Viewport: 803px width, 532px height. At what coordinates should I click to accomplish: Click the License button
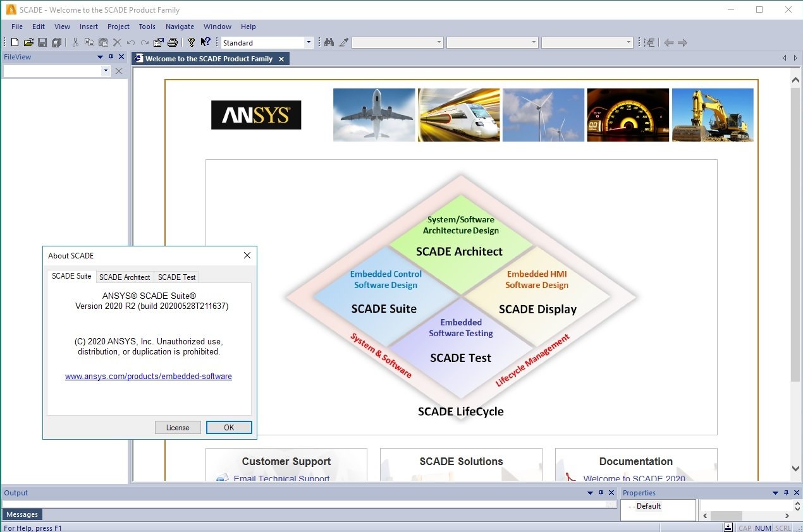[x=178, y=428]
